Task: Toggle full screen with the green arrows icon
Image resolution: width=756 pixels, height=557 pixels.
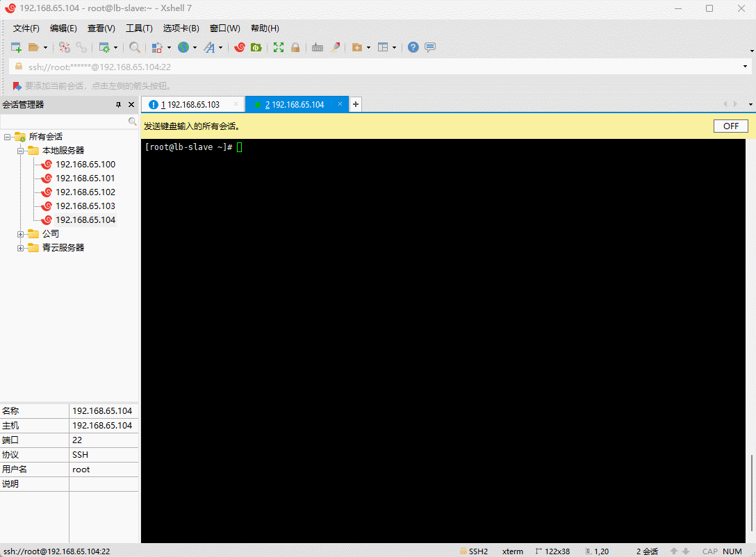Action: pos(279,47)
